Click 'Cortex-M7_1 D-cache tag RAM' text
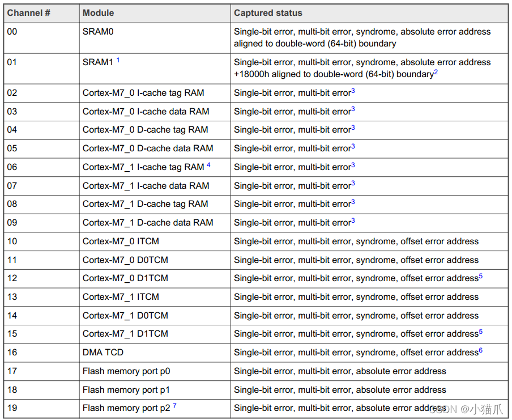This screenshot has width=512, height=420. tap(146, 204)
